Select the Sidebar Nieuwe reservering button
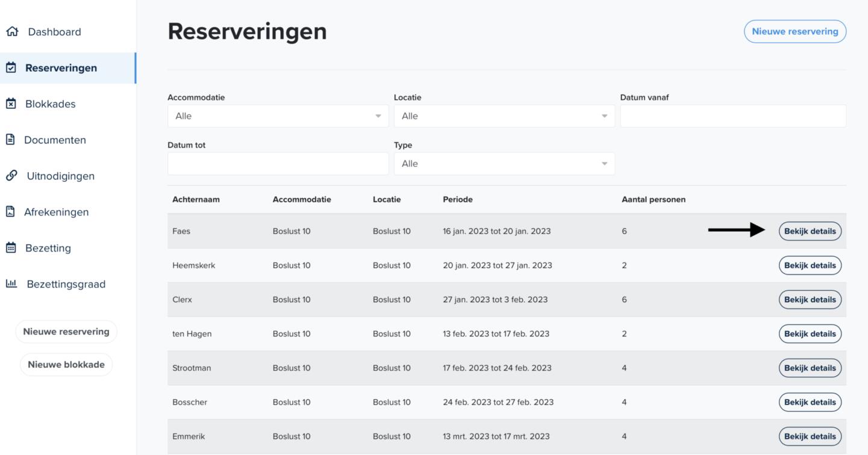This screenshot has width=868, height=455. point(66,332)
